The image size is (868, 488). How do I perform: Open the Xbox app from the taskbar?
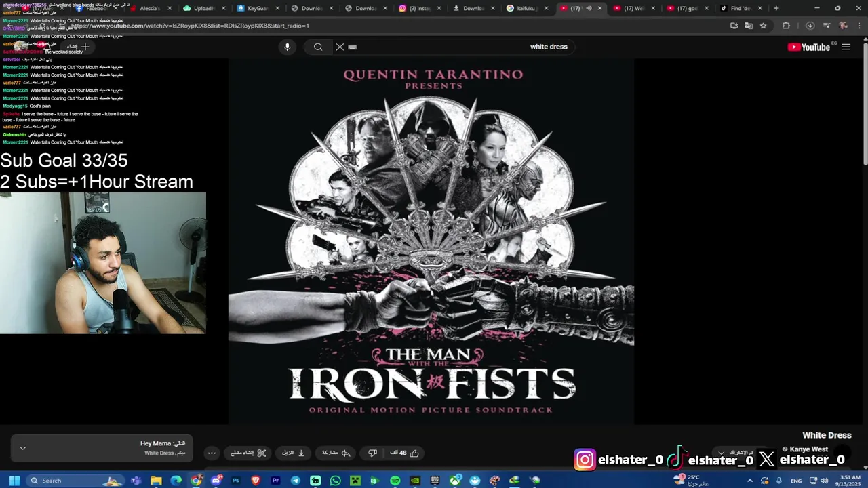coord(455,481)
